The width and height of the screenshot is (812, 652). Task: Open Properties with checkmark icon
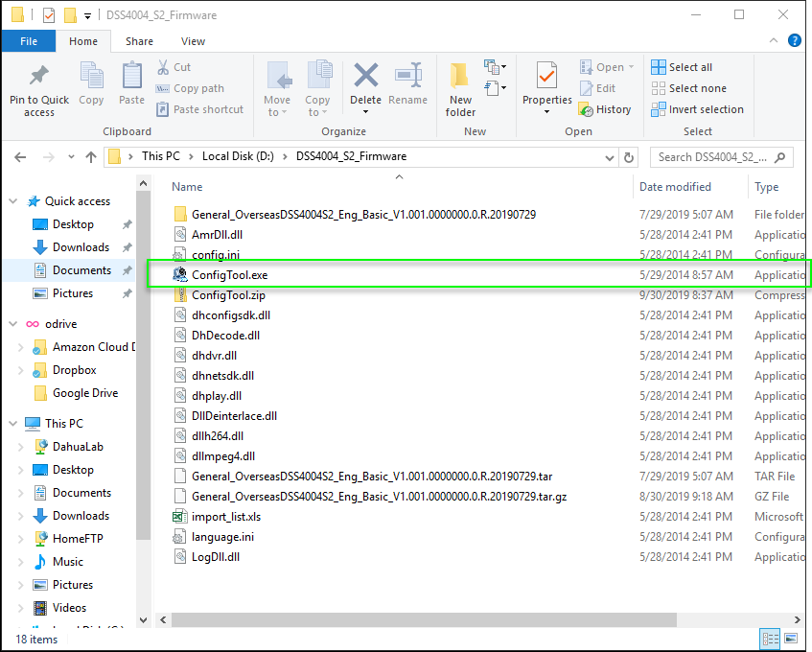[546, 76]
